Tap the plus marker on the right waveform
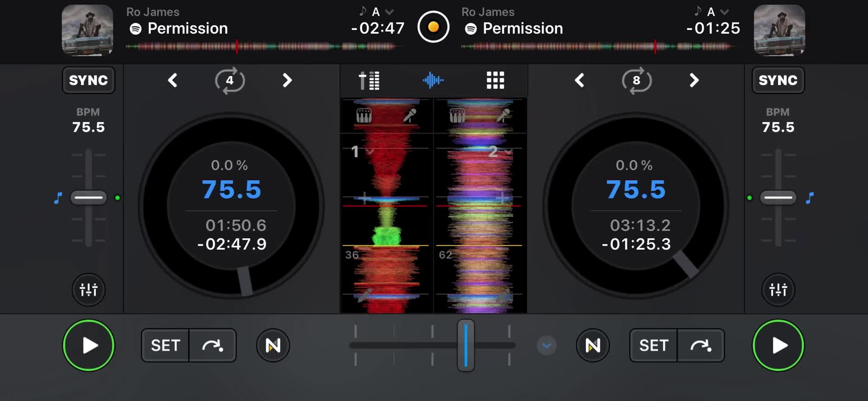Screen dimensions: 868x401 tap(502, 197)
